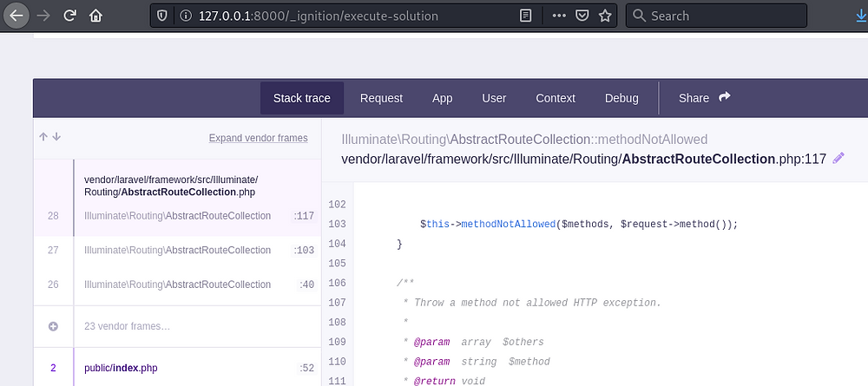Open the browser home page

coord(95,16)
